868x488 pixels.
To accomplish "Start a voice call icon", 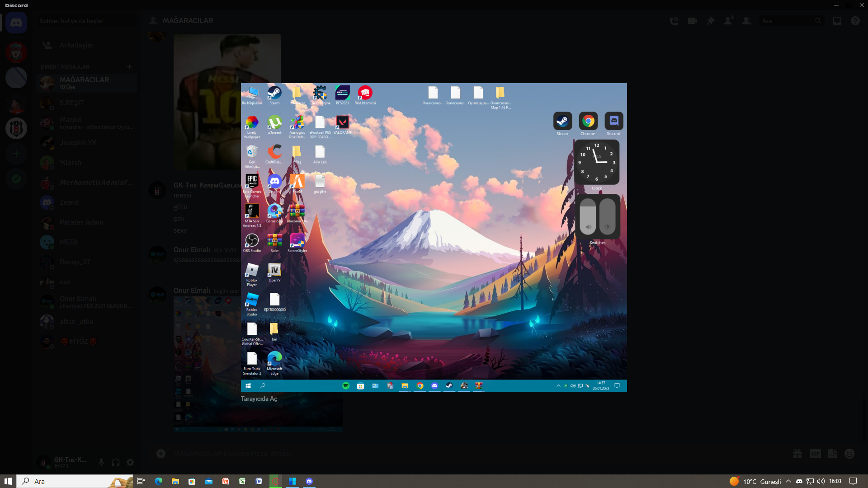I will click(x=674, y=21).
